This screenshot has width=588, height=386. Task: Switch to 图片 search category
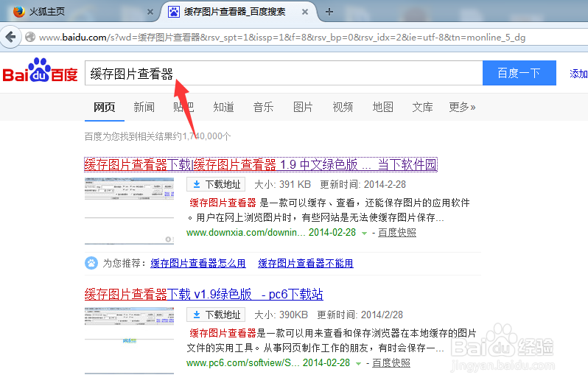303,107
